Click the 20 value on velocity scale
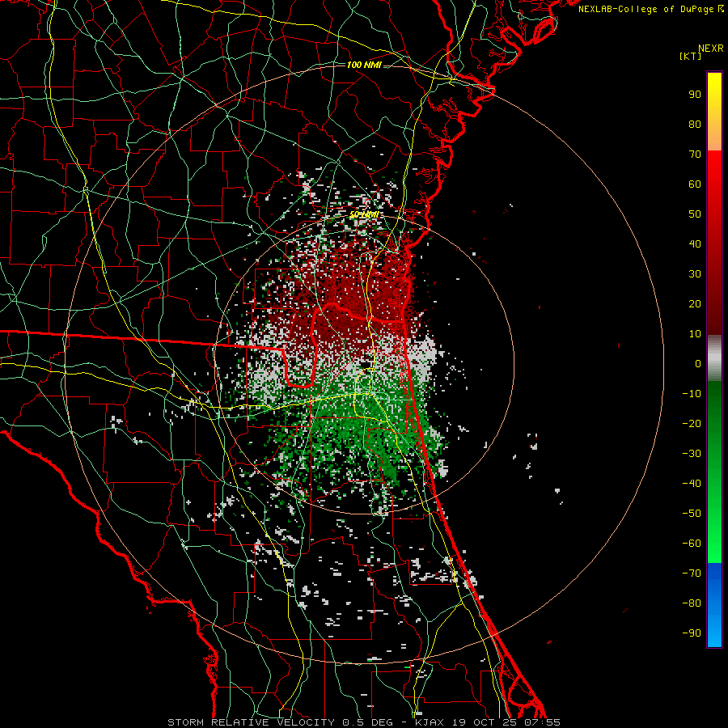The image size is (728, 728). click(x=695, y=304)
